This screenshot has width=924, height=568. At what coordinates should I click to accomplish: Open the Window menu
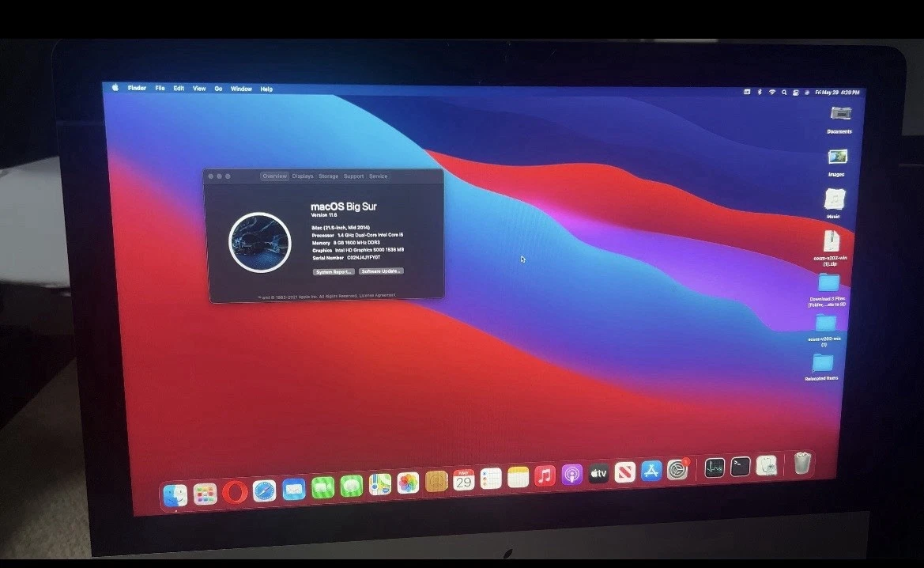coord(241,89)
